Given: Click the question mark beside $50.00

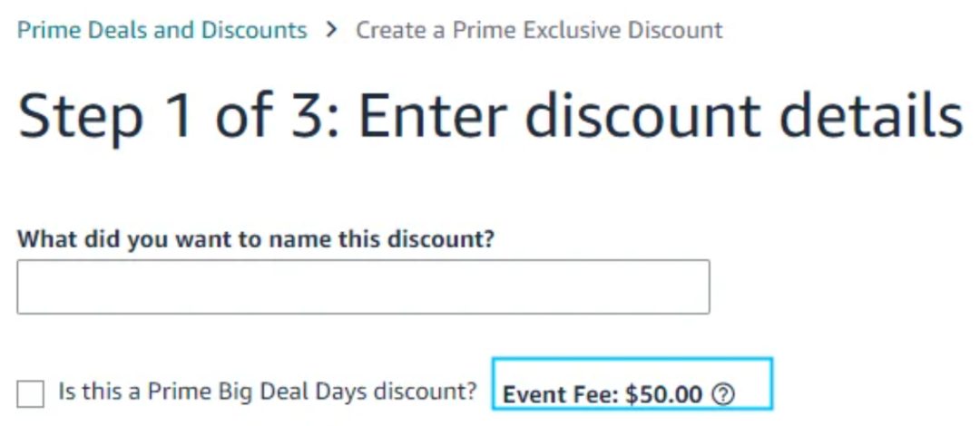Looking at the screenshot, I should [723, 394].
